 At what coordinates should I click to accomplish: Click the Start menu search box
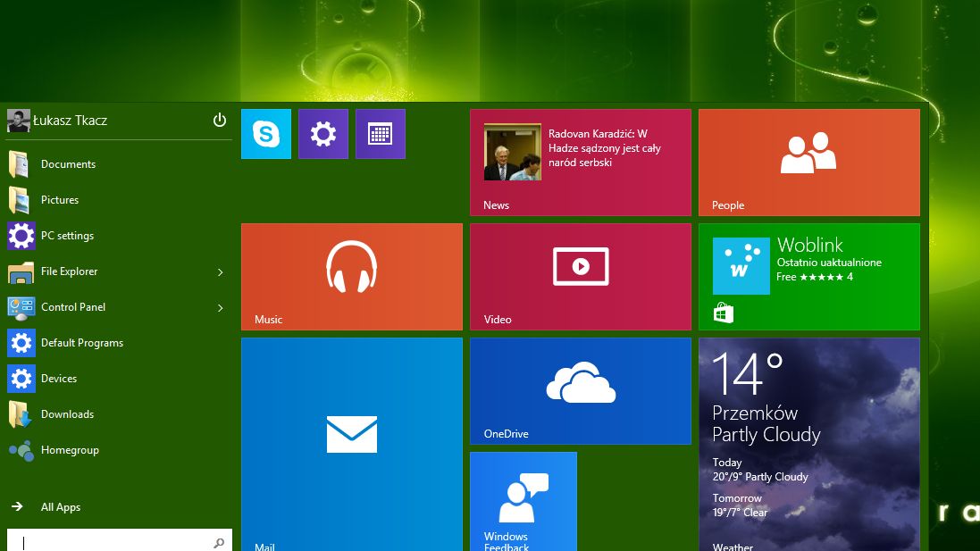point(120,541)
